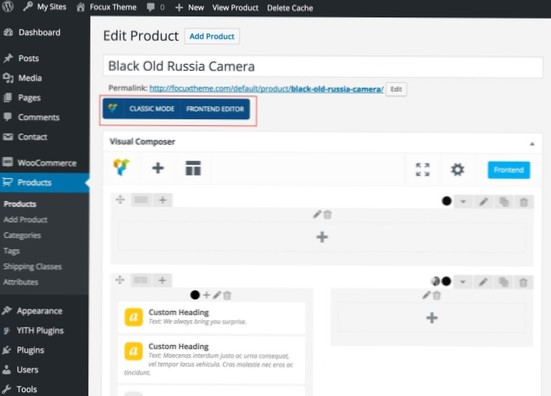Open Tags submenu entry

point(12,251)
